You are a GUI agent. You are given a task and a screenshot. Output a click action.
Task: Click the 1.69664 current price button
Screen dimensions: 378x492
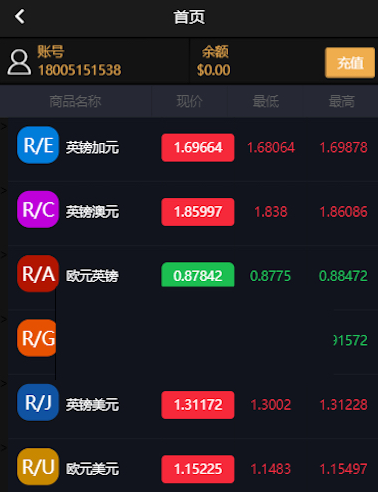(x=198, y=147)
